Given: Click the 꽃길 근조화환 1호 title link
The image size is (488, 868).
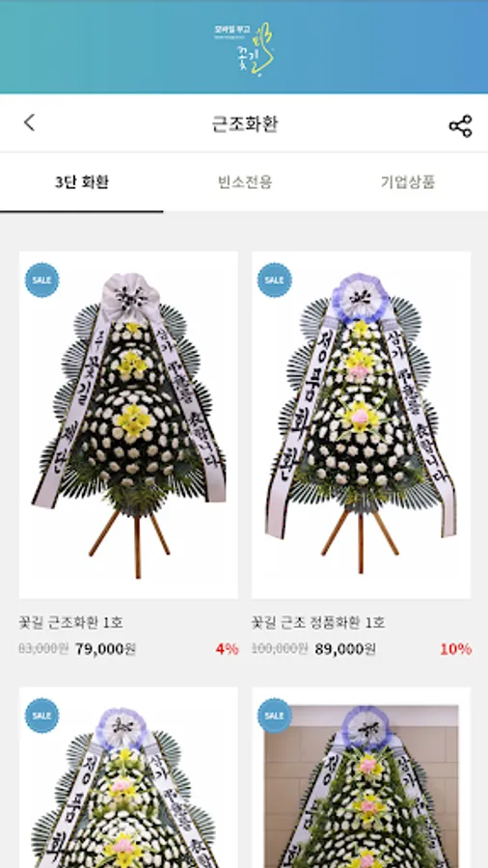Looking at the screenshot, I should [70, 623].
